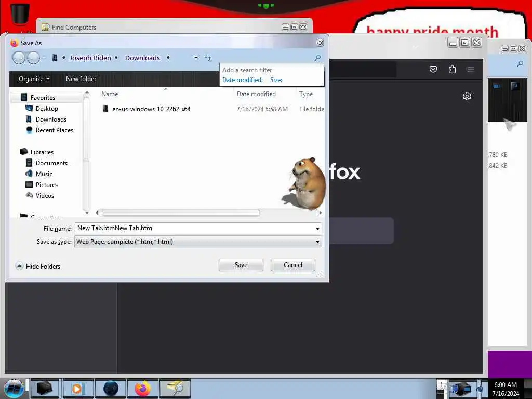The height and width of the screenshot is (399, 532).
Task: Open the Music library
Action: coord(44,174)
